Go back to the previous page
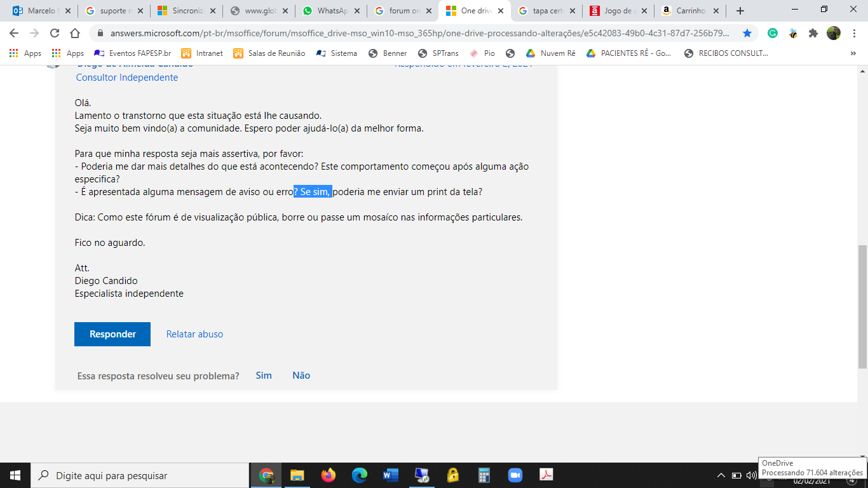Screen dimensions: 868x488 14,33
